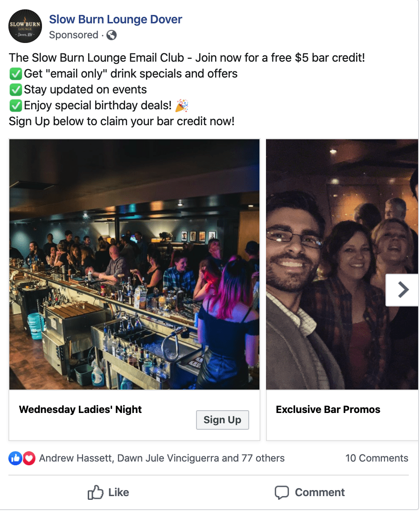This screenshot has height=512, width=420.
Task: Click the green checkmark next to birthday deals
Action: pos(16,106)
